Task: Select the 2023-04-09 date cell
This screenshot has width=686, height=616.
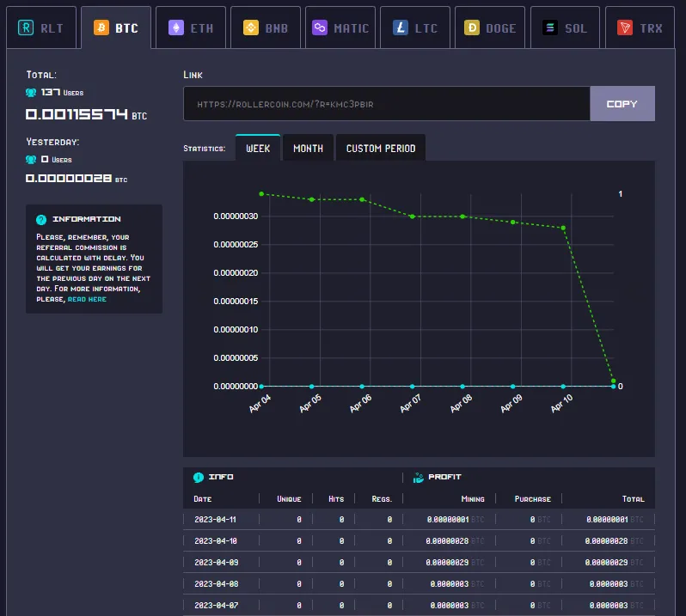Action: tap(216, 562)
